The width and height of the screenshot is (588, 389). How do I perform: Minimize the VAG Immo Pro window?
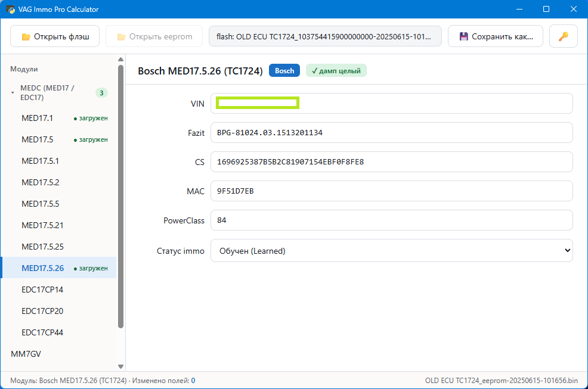click(x=519, y=9)
